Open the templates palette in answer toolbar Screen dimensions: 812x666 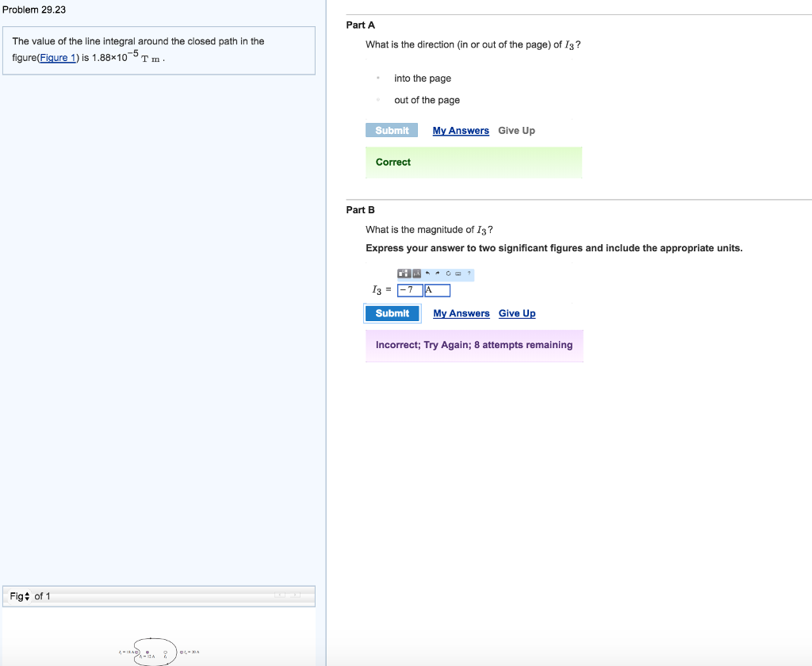pos(403,274)
